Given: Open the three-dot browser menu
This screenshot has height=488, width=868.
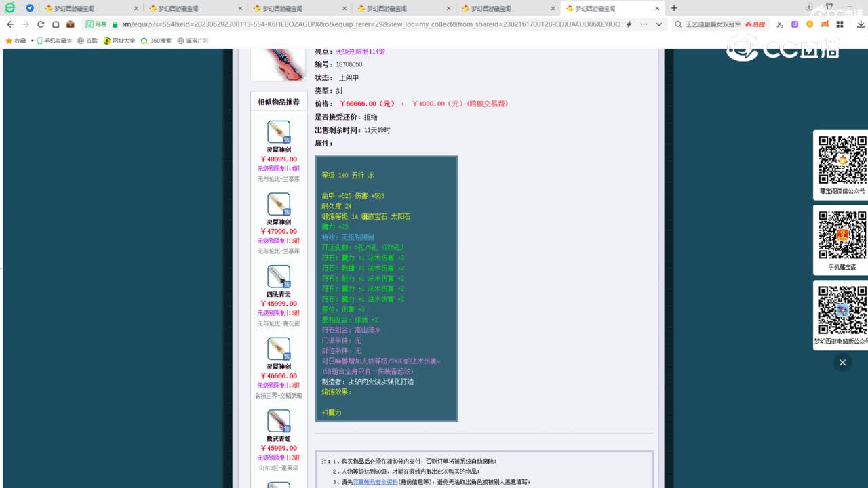Looking at the screenshot, I should click(644, 24).
